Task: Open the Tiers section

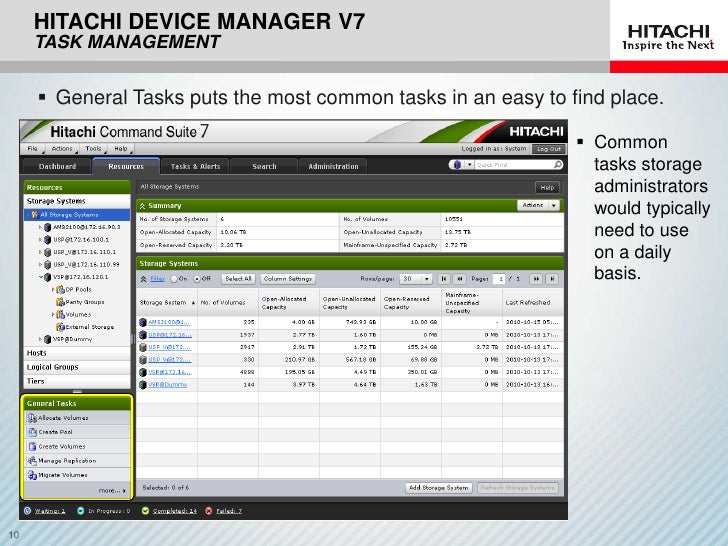Action: tap(77, 381)
